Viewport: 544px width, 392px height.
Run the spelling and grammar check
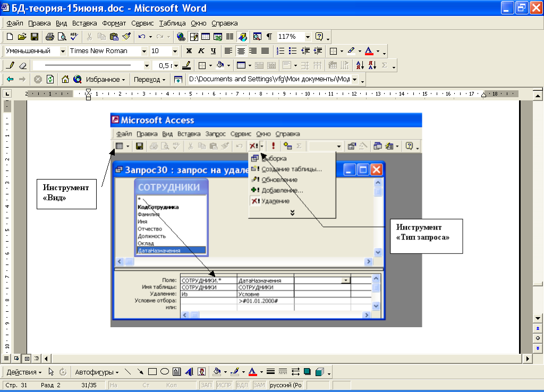74,37
